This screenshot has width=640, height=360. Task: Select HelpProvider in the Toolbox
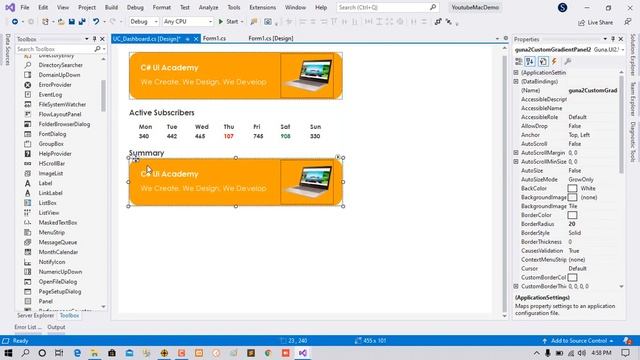click(x=55, y=153)
